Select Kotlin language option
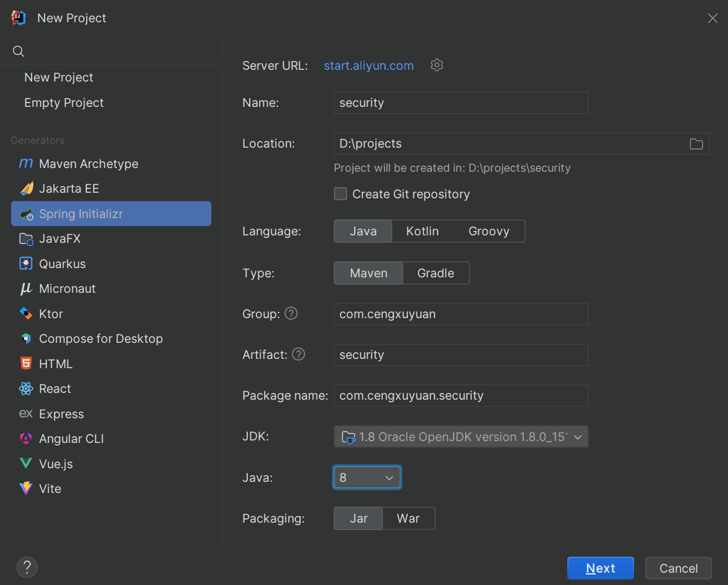The height and width of the screenshot is (585, 728). click(x=422, y=231)
